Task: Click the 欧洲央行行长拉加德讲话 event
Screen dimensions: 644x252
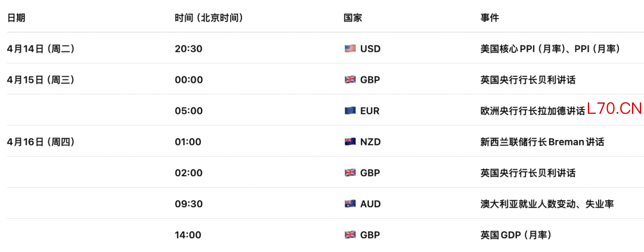Action: point(532,111)
